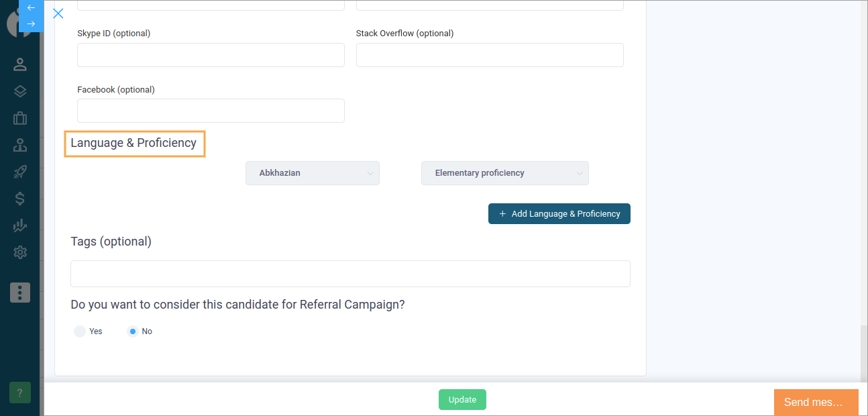
Task: Open the org hierarchy sidebar icon
Action: click(x=20, y=145)
